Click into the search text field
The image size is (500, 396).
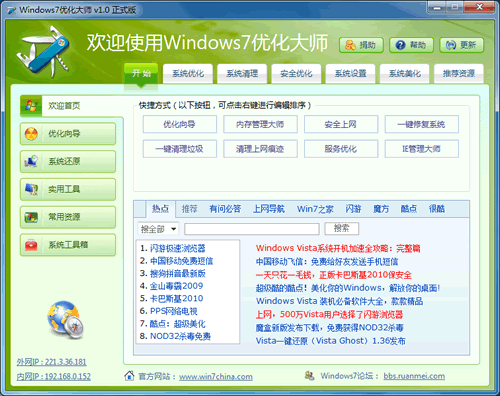252,229
